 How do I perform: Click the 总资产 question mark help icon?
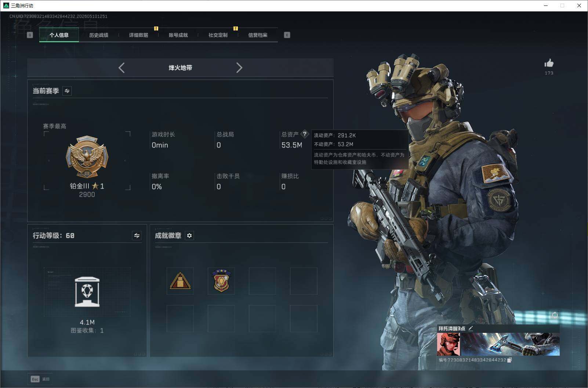pos(305,134)
